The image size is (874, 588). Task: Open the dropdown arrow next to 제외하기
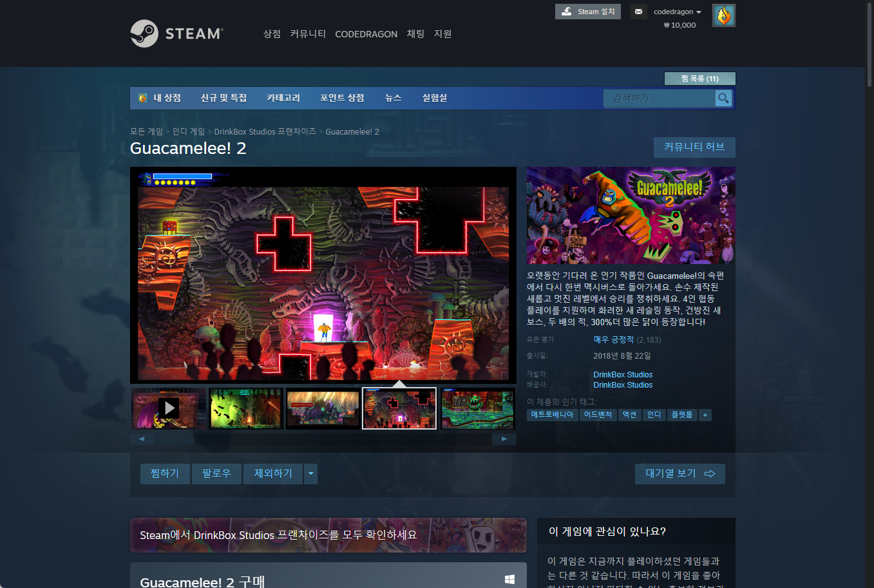[311, 474]
